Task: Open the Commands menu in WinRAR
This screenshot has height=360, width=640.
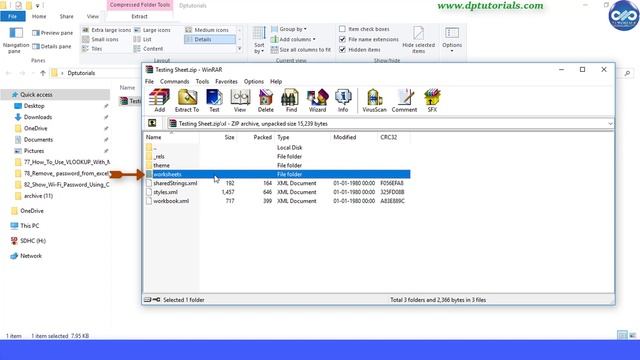Action: click(x=174, y=81)
